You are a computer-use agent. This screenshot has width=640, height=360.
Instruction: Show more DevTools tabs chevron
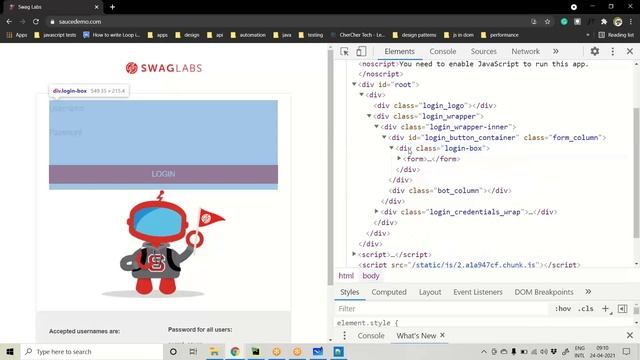[x=556, y=51]
